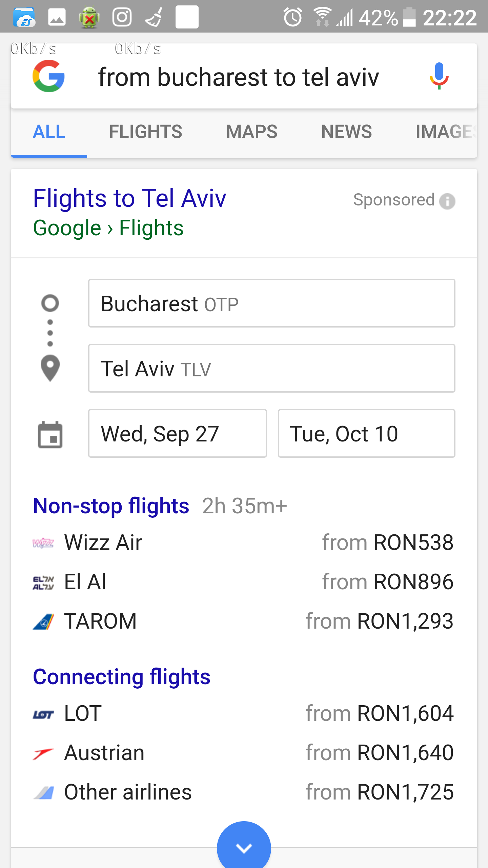
Task: Open the Non-stop flights link
Action: point(111,506)
